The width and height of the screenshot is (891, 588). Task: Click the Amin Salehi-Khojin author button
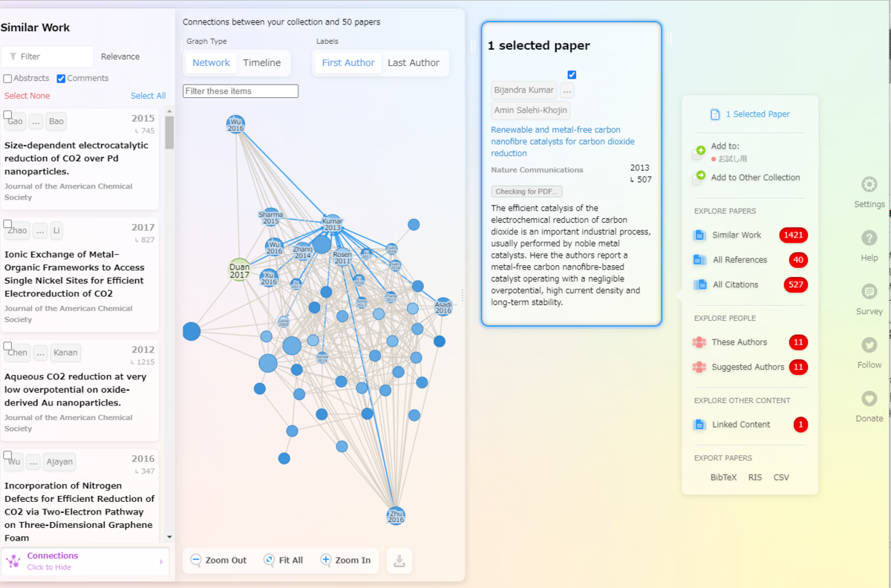(531, 111)
